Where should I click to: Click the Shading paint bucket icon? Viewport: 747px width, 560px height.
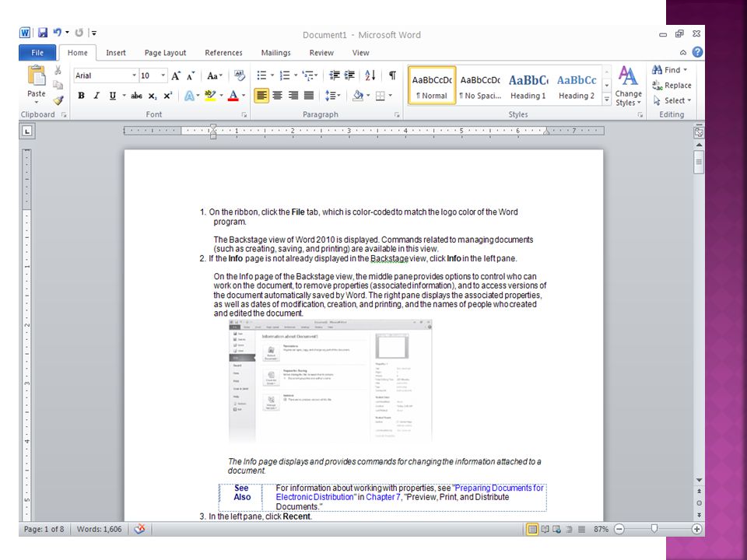click(x=358, y=96)
